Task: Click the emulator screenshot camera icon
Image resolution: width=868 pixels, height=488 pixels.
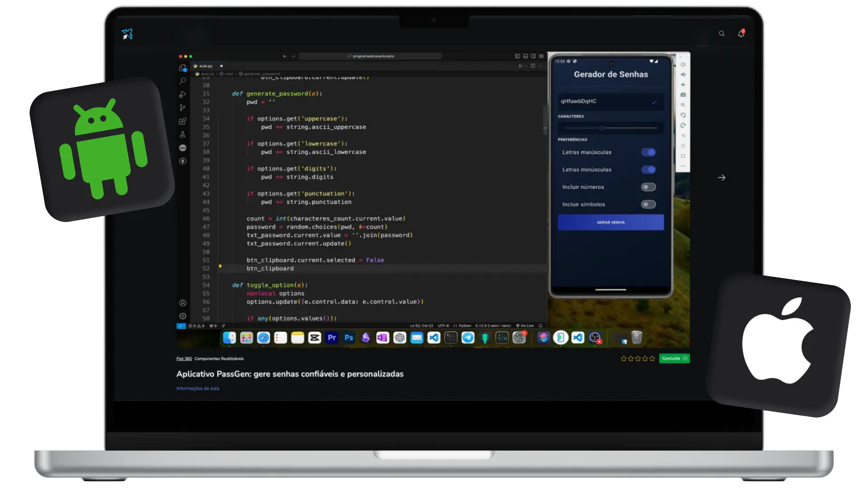Action: [x=683, y=95]
